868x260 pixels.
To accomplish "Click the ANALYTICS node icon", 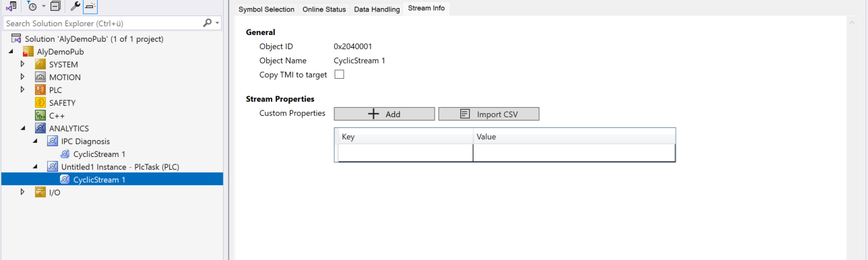I will pos(40,129).
